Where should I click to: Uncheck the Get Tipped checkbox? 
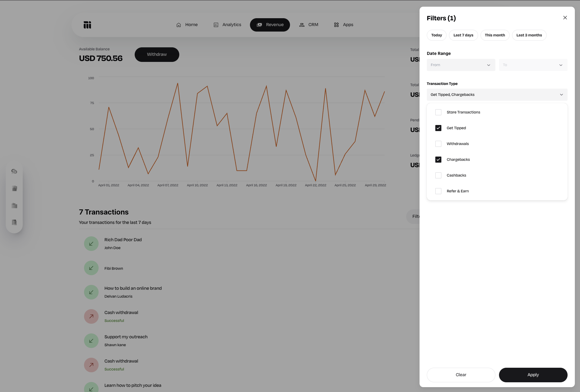[x=438, y=128]
